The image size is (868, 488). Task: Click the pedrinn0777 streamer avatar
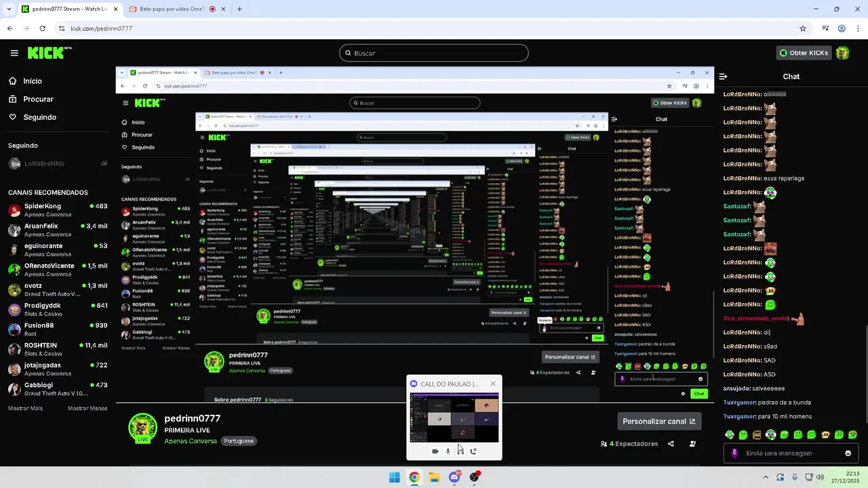pos(142,428)
